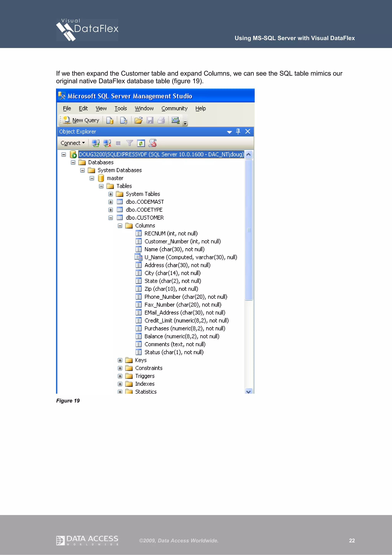Image resolution: width=392 pixels, height=555 pixels.
Task: Collapse the Tables folder
Action: [x=101, y=186]
